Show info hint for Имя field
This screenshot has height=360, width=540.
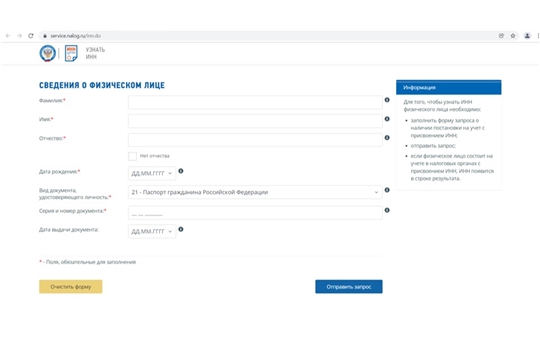[x=387, y=119]
